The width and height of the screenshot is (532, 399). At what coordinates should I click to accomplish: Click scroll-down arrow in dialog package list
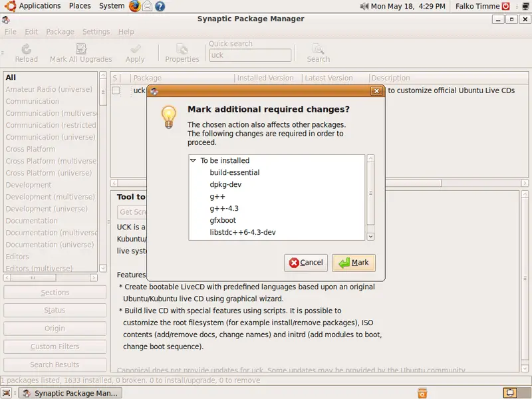pyautogui.click(x=370, y=237)
